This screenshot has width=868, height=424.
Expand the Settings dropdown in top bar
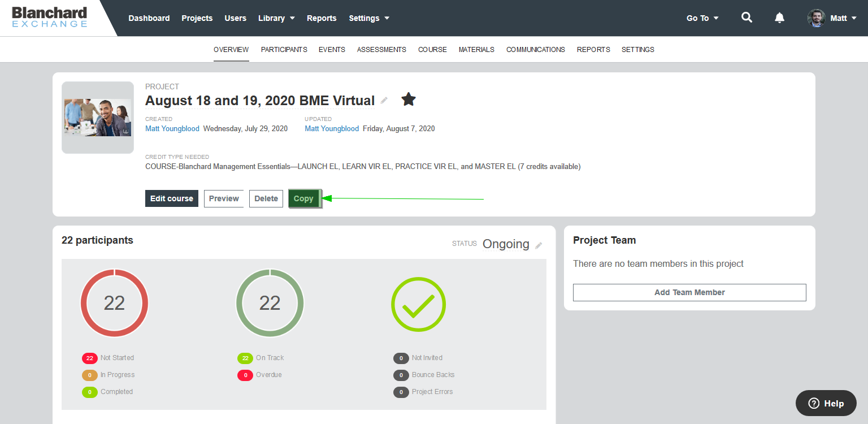pos(369,18)
